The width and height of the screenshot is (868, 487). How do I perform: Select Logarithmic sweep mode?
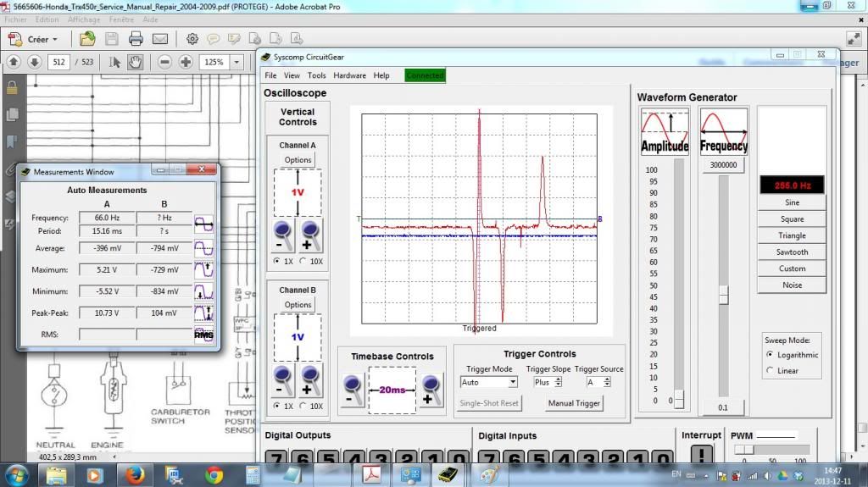pos(770,354)
